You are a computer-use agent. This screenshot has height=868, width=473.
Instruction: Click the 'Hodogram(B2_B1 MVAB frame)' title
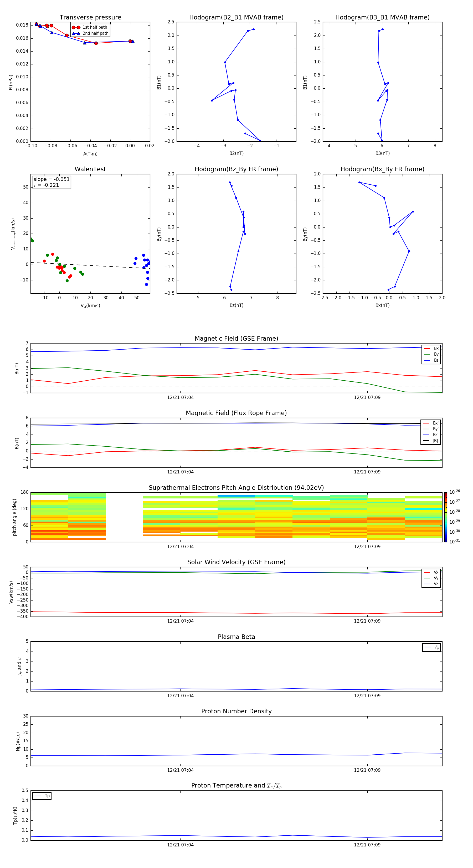(236, 17)
